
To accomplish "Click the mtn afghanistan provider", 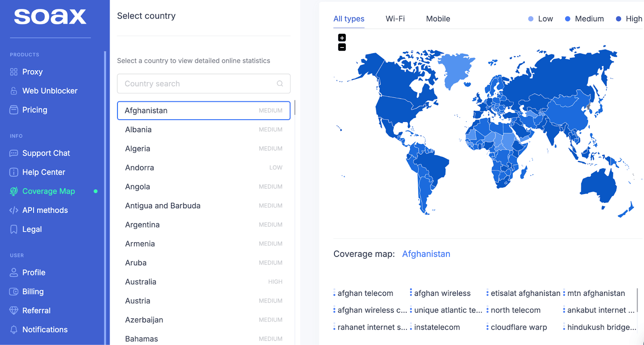I will point(596,293).
